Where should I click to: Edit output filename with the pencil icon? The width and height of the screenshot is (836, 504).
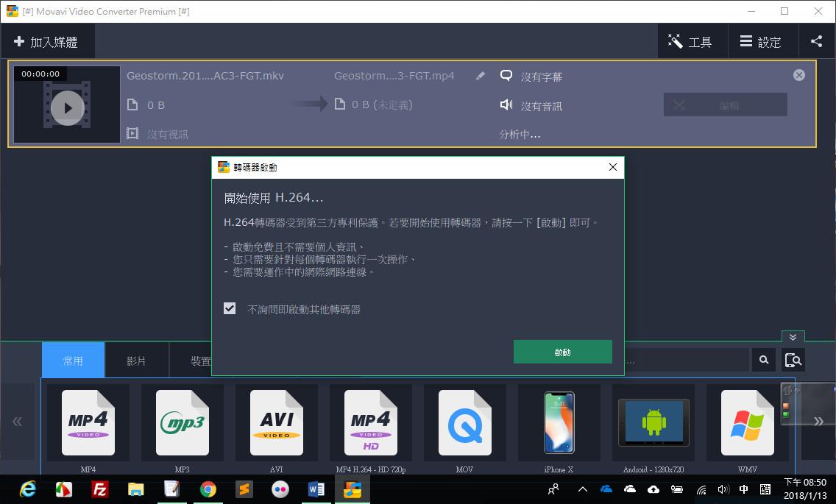(x=481, y=76)
